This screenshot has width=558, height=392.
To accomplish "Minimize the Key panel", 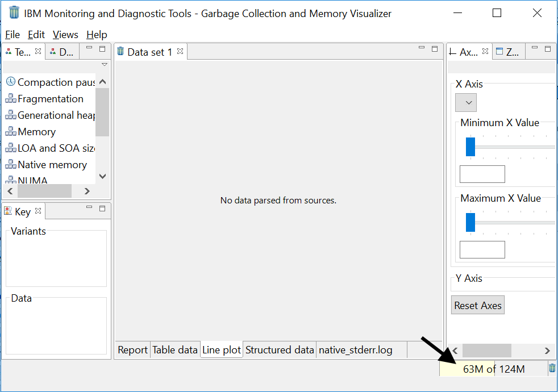I will click(x=89, y=207).
